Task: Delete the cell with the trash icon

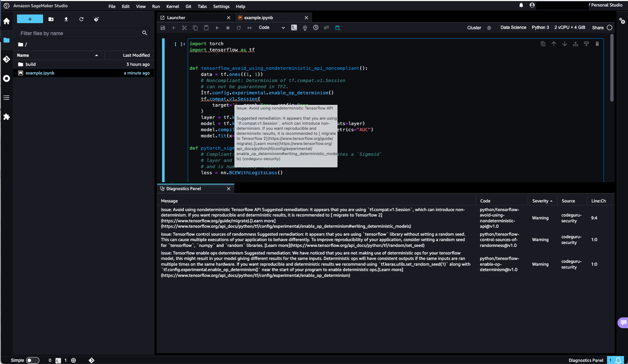Action: [597, 44]
